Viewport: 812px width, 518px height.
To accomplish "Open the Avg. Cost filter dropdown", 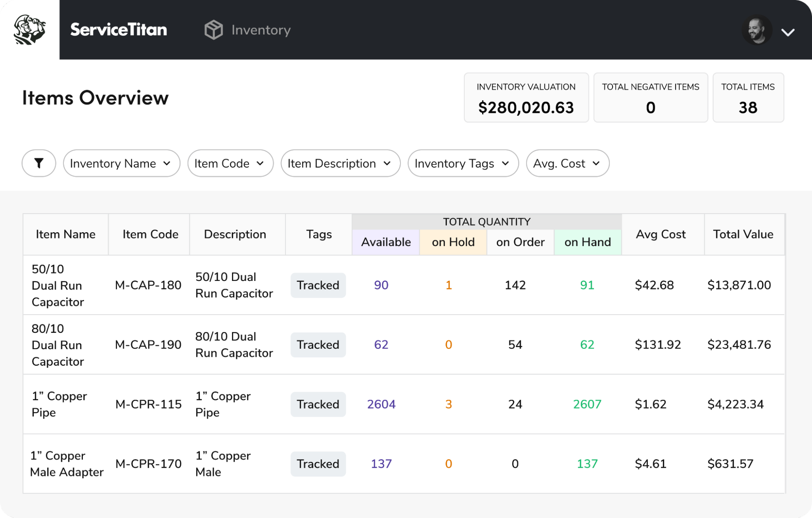I will tap(567, 163).
